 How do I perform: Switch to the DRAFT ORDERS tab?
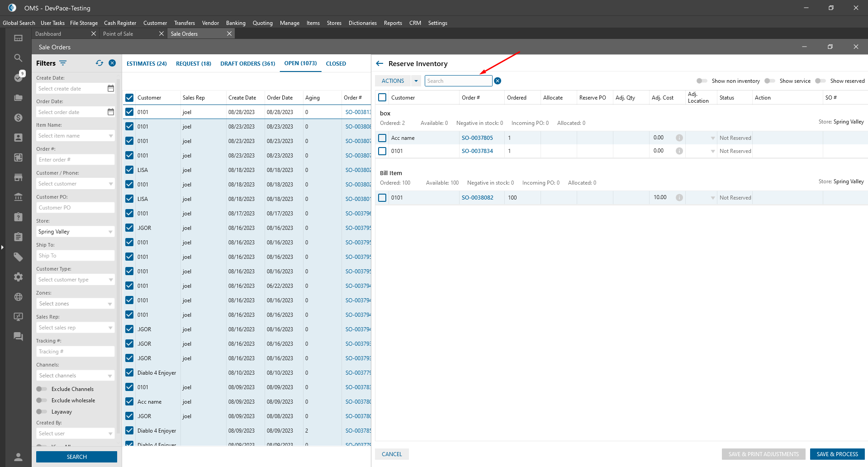point(247,64)
